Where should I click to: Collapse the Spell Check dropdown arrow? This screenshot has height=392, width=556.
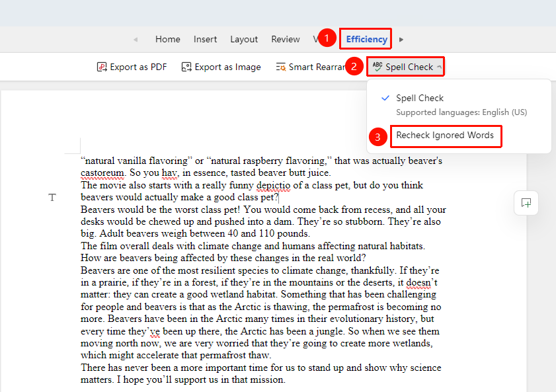(x=439, y=67)
